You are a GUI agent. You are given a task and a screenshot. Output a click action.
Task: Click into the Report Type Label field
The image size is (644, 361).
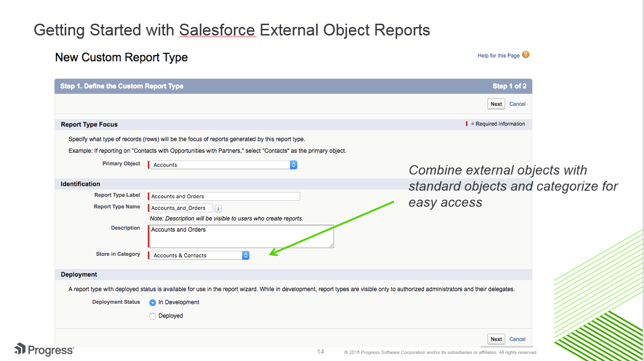[x=225, y=196]
